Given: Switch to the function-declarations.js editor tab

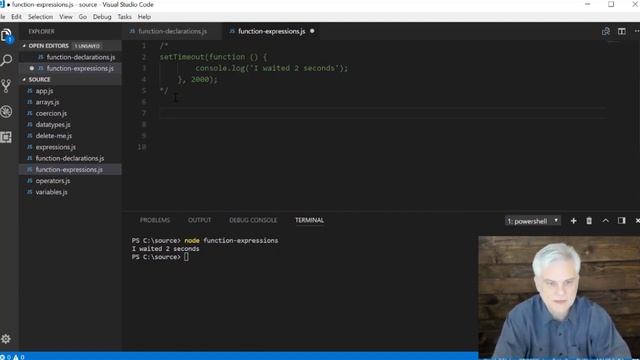Looking at the screenshot, I should pos(172,31).
